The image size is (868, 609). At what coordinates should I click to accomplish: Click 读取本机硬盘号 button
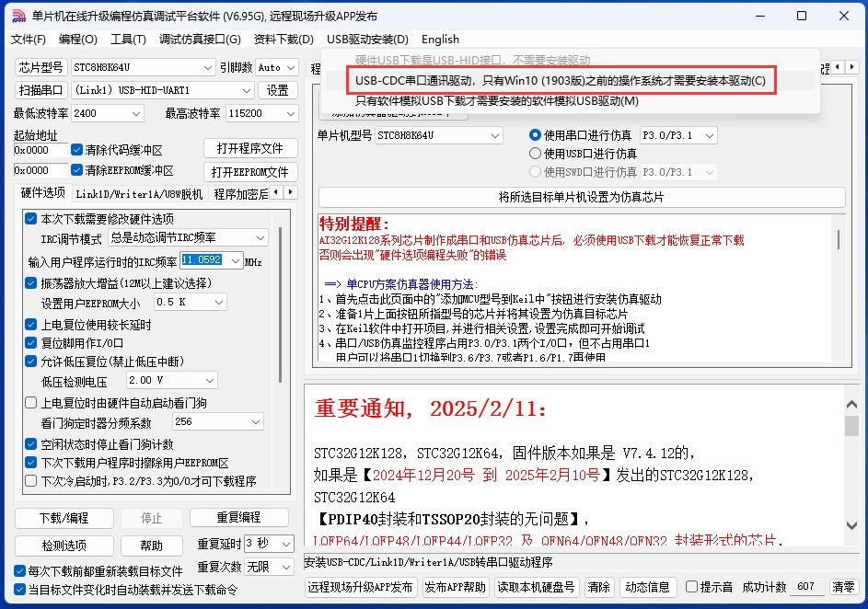point(536,588)
